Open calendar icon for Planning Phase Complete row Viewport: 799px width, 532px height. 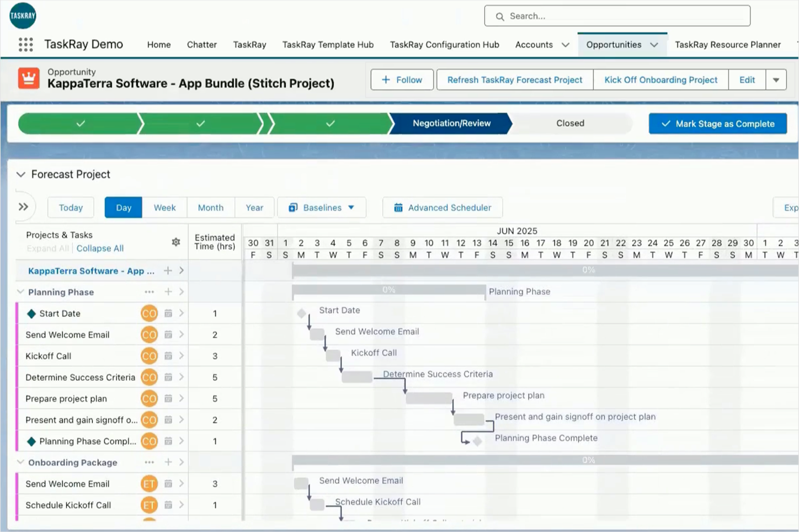[x=168, y=441]
